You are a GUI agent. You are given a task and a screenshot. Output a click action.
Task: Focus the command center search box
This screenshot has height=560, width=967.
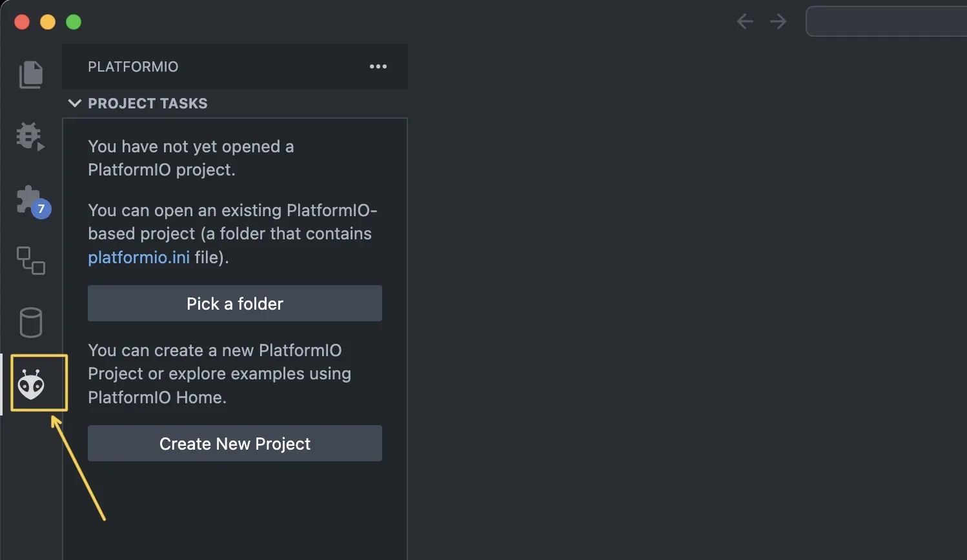click(886, 22)
